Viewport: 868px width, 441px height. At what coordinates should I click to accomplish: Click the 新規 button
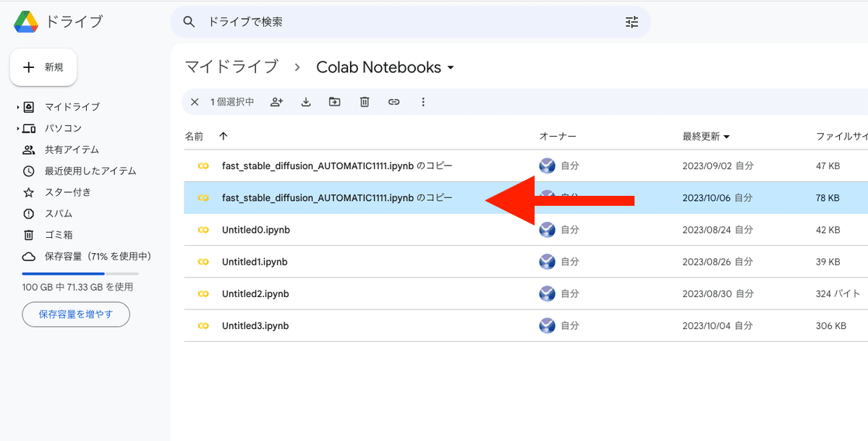[43, 67]
